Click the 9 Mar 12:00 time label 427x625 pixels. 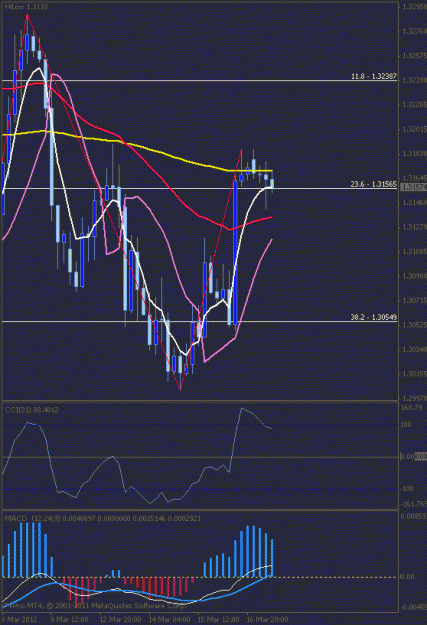(69, 619)
